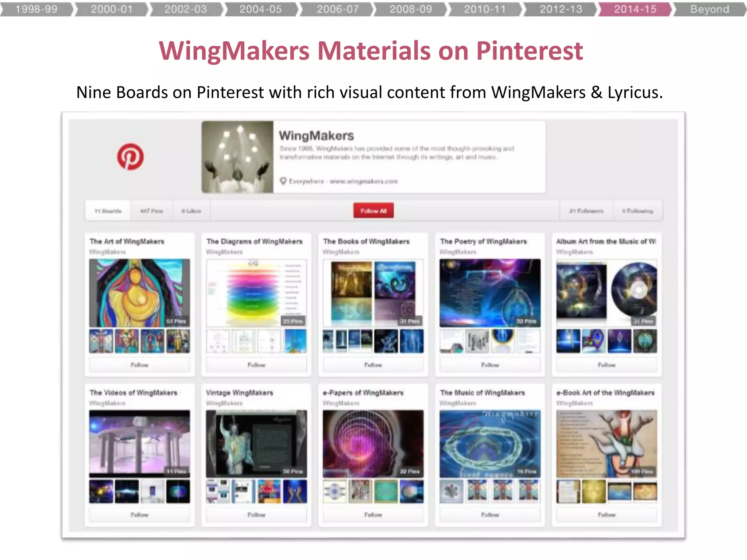747x560 pixels.
Task: Open first small thumbnail in Art of WingMakers
Action: [x=101, y=341]
